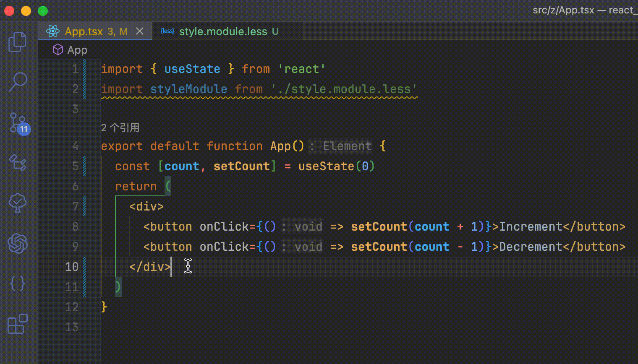Viewport: 638px width, 364px height.
Task: Click the App breadcrumb symbol
Action: click(x=77, y=50)
